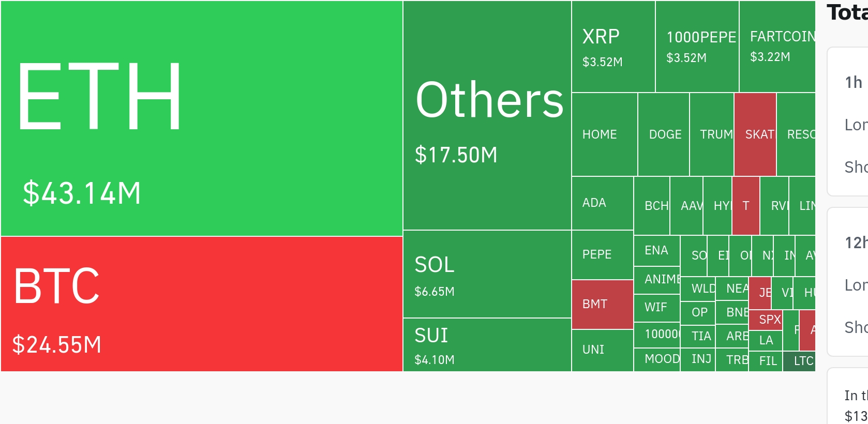Click the BCH tile

tap(652, 206)
